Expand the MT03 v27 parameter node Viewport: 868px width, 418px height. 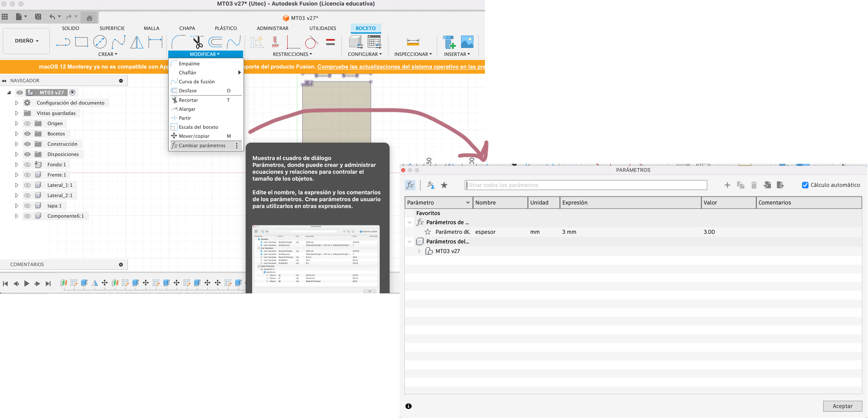coord(419,251)
